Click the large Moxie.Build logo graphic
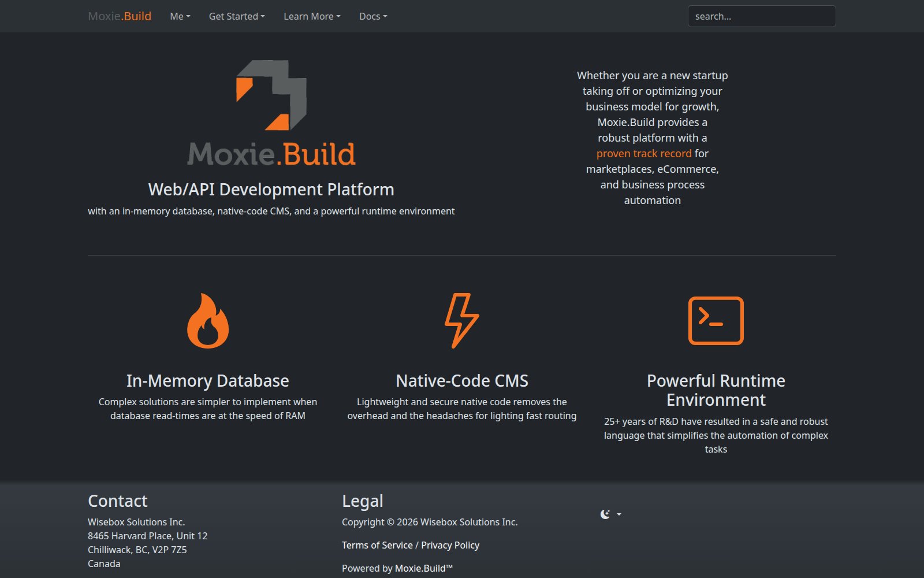The width and height of the screenshot is (924, 578). 271,113
